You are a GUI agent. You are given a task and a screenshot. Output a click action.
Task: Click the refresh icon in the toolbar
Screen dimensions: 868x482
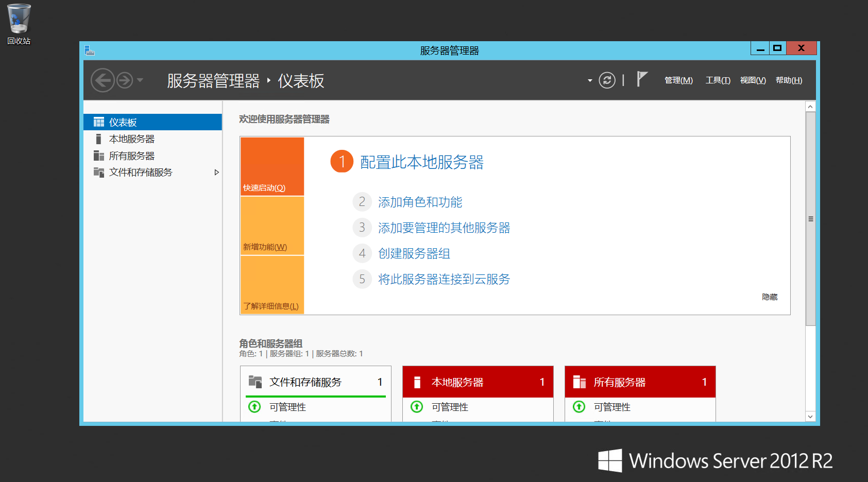coord(607,80)
